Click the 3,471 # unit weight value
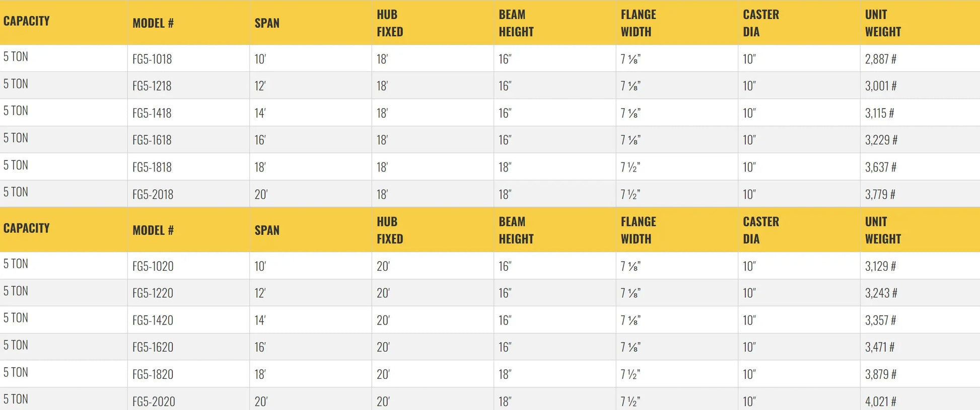The height and width of the screenshot is (410, 980). [879, 347]
